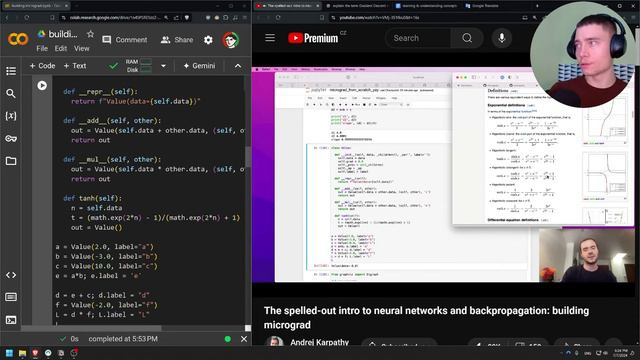Click the Comment button
Viewport: 640px width, 360px height.
[x=125, y=40]
